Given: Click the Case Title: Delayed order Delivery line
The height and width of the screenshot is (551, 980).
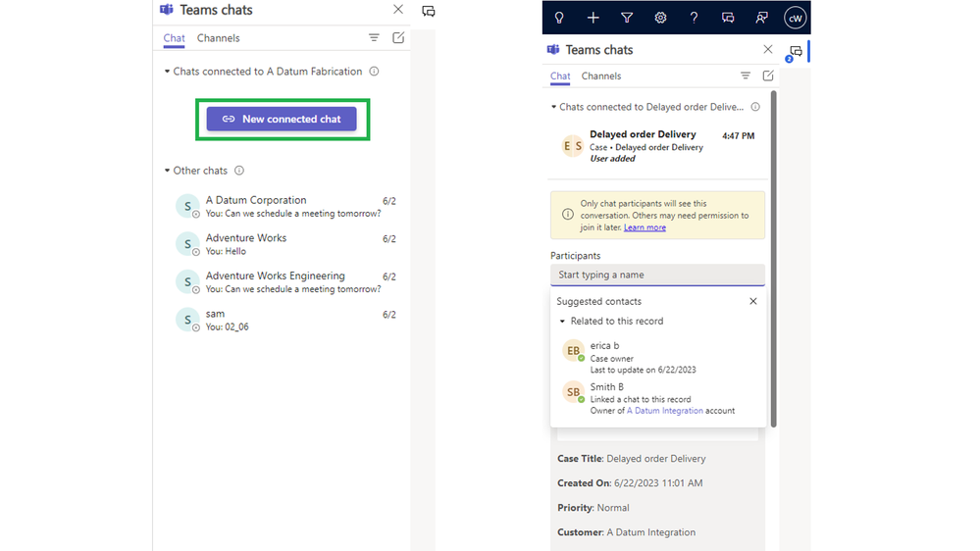Looking at the screenshot, I should point(631,459).
